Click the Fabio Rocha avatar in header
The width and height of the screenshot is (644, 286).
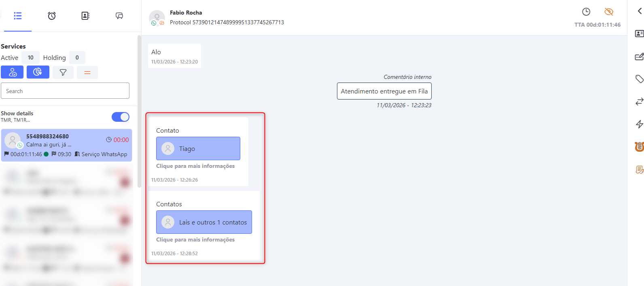pos(157,18)
